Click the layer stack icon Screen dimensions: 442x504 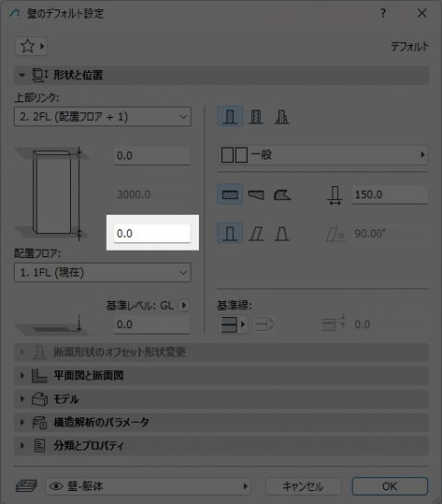pos(27,486)
